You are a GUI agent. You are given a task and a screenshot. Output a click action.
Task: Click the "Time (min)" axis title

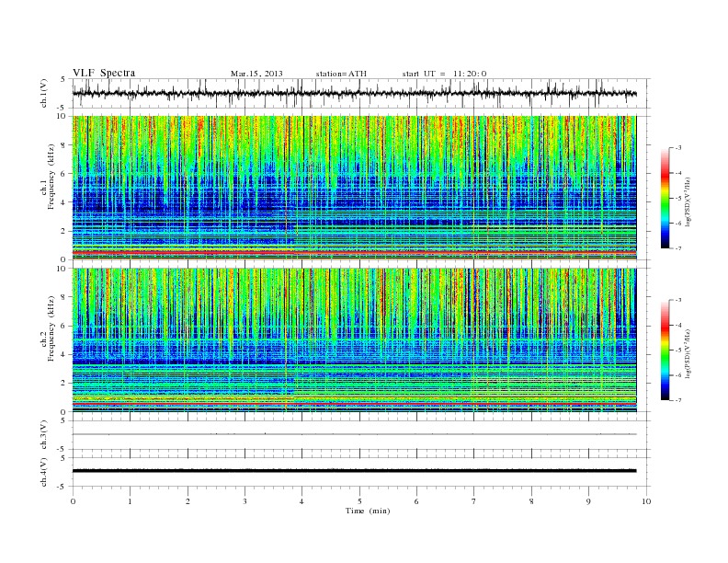[x=368, y=511]
